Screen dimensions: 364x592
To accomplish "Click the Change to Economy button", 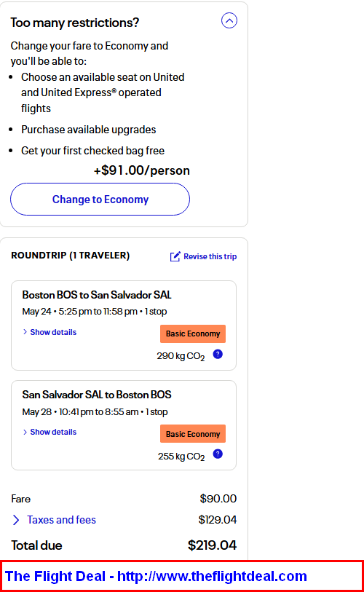I will click(x=100, y=200).
